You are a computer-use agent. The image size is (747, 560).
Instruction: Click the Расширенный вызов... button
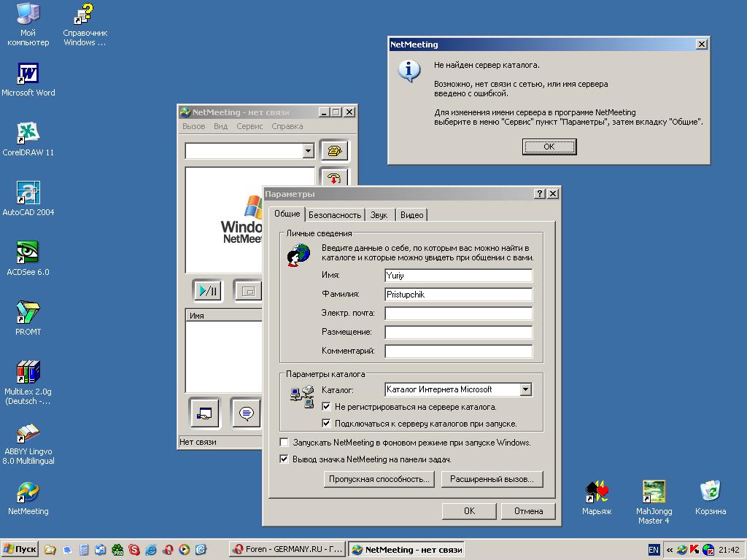(492, 479)
